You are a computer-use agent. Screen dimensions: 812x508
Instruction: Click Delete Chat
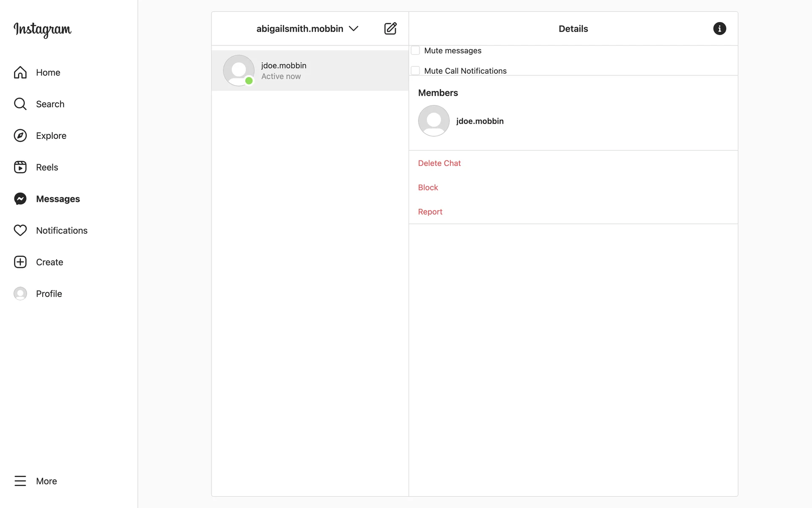[x=439, y=163]
